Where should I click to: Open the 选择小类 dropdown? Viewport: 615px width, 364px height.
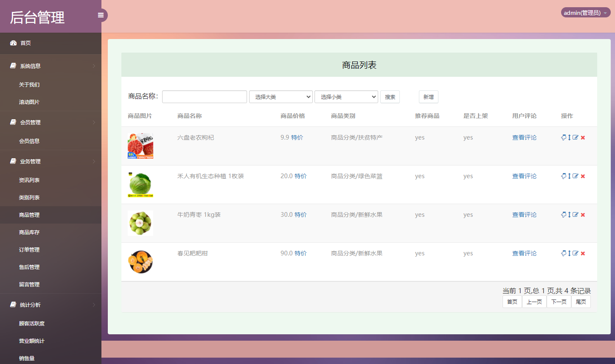coord(346,97)
